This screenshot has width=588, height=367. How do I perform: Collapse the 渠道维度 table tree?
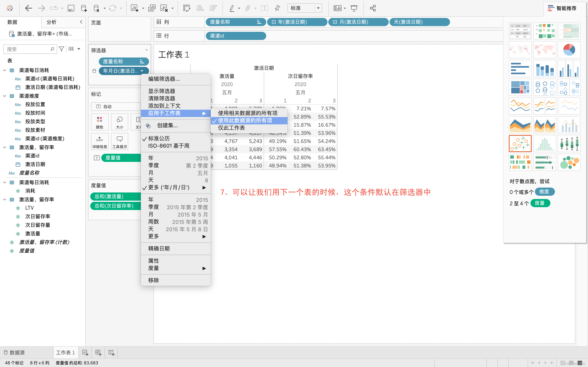[5, 96]
